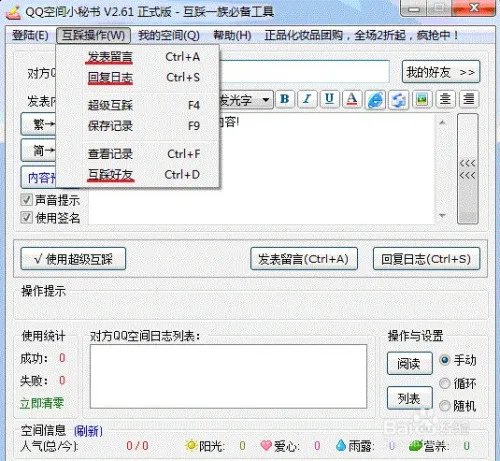Open the 帮助(H) menu
This screenshot has width=500, height=461.
(x=232, y=35)
